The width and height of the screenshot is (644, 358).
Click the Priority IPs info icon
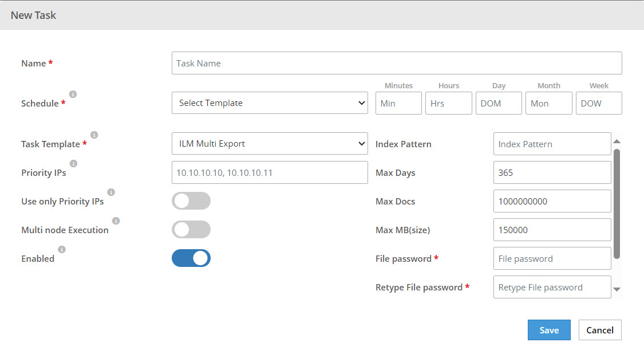click(x=73, y=163)
